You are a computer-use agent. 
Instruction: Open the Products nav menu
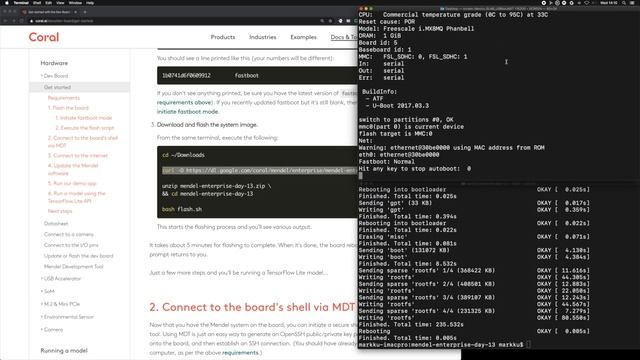(x=223, y=37)
